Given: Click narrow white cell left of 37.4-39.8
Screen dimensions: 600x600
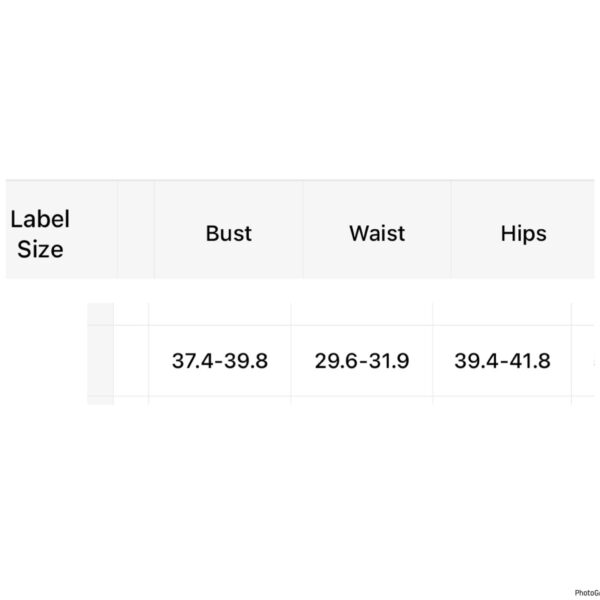Looking at the screenshot, I should [x=131, y=361].
